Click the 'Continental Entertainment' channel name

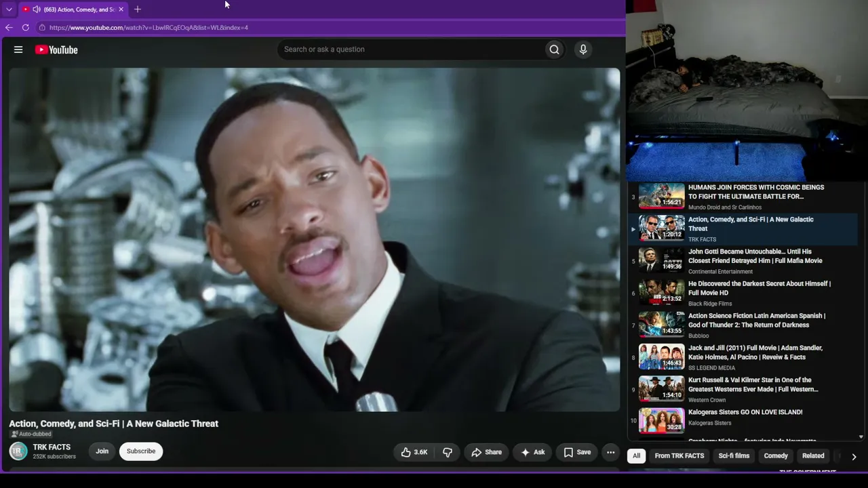point(720,272)
